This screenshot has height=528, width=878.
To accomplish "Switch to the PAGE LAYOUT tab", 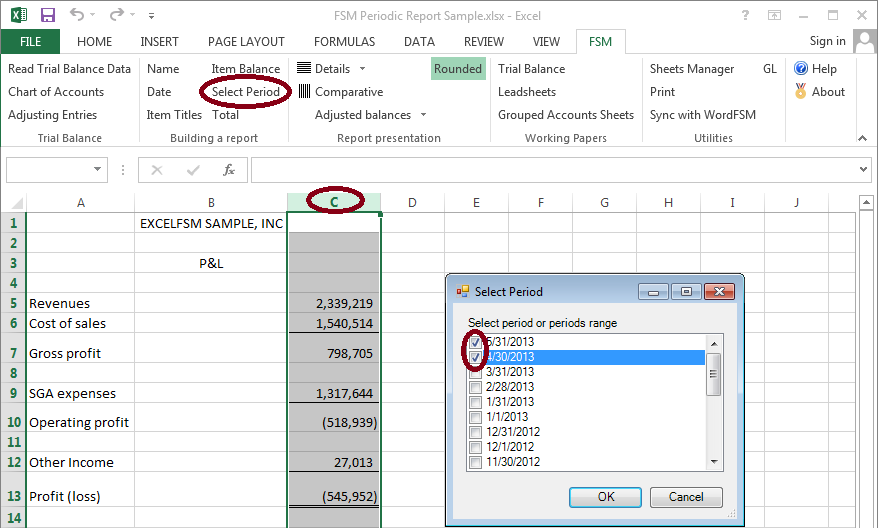I will coord(246,41).
